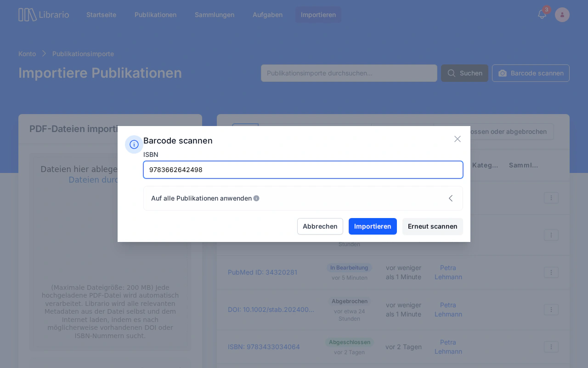Click the Abgebrochen status badge
Viewport: 588px width, 368px height.
click(x=350, y=301)
